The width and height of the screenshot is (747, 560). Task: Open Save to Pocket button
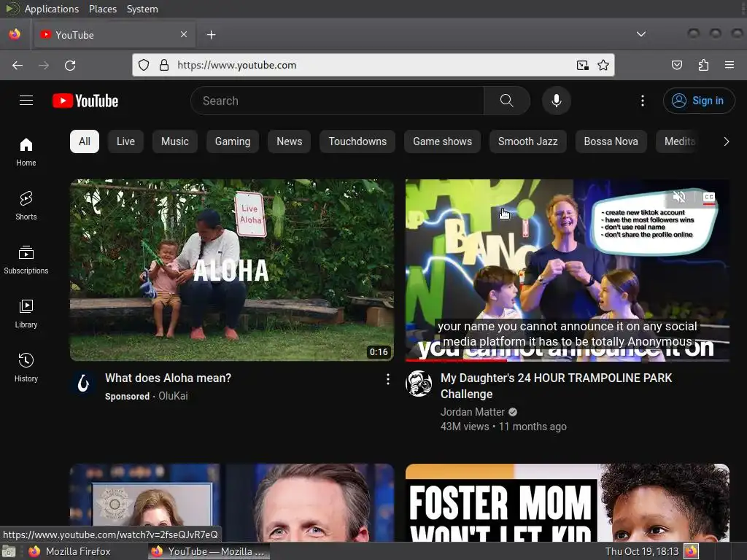click(676, 65)
